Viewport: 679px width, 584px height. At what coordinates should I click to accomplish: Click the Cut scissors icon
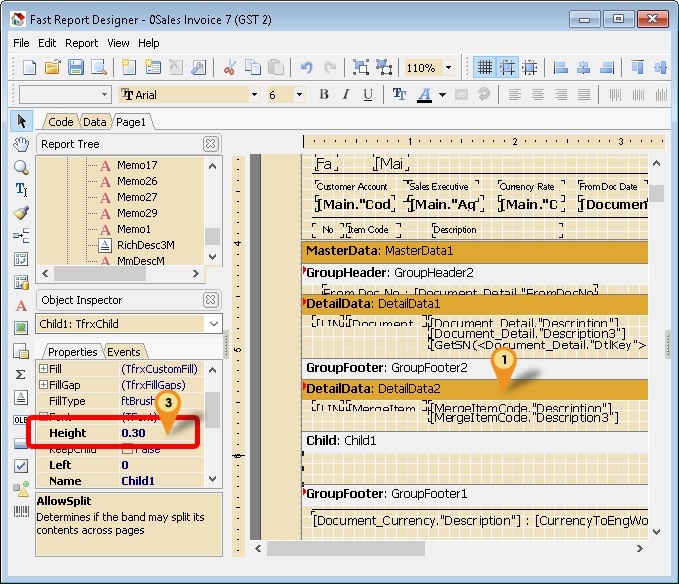pos(229,68)
